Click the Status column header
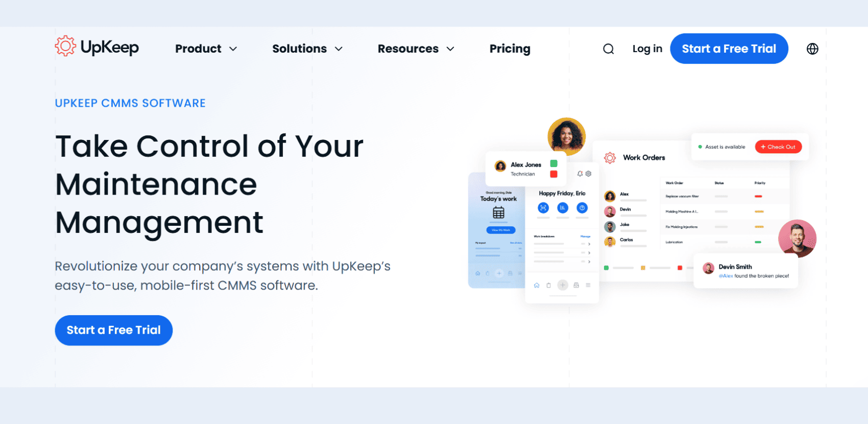Viewport: 868px width, 424px height. pos(719,183)
